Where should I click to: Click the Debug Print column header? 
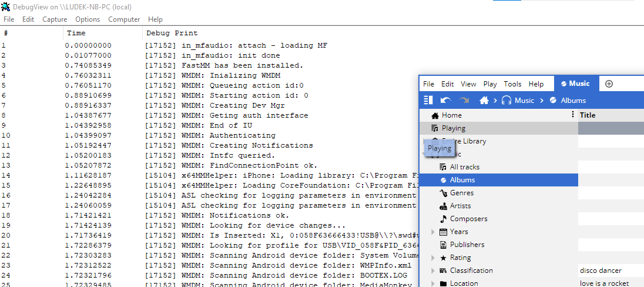[x=172, y=33]
